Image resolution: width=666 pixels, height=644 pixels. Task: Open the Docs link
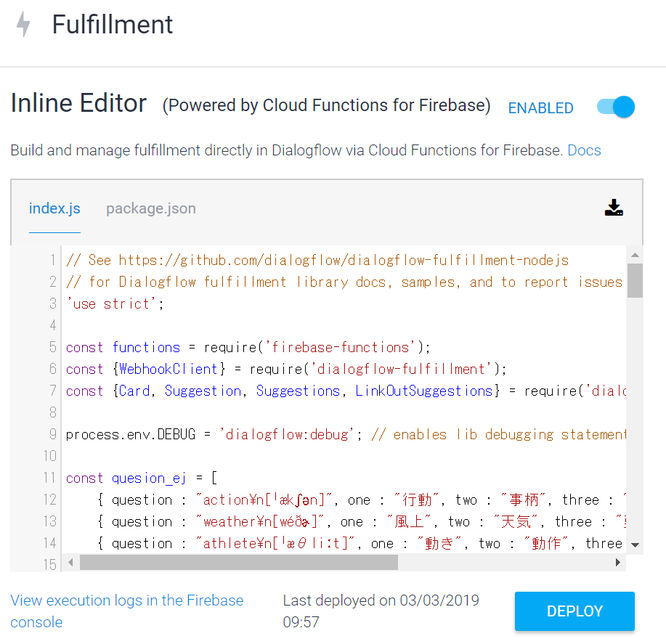584,150
